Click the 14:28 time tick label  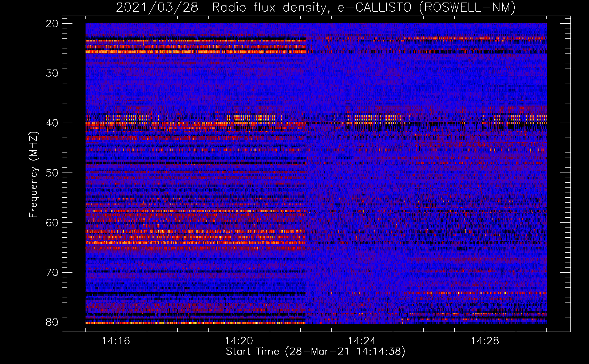485,341
